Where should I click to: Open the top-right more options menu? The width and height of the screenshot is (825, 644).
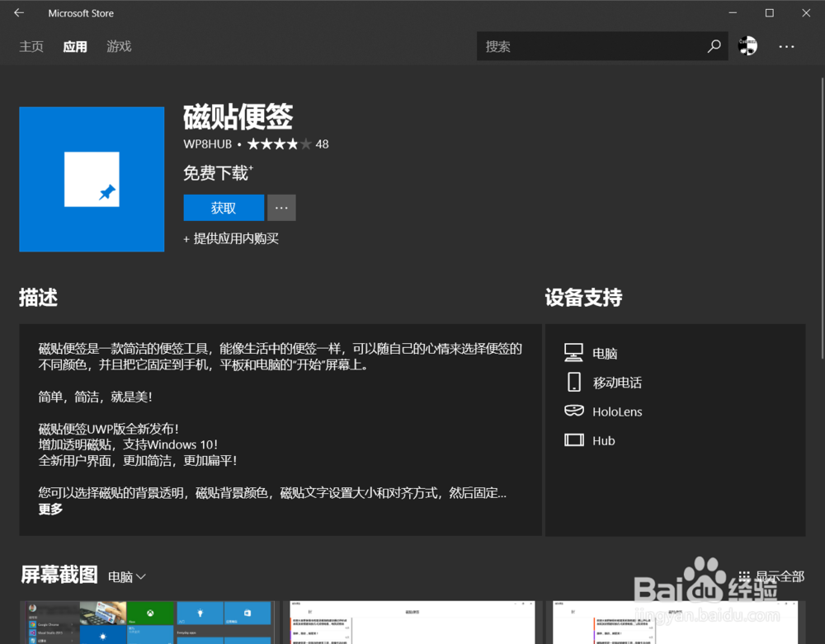pos(786,47)
